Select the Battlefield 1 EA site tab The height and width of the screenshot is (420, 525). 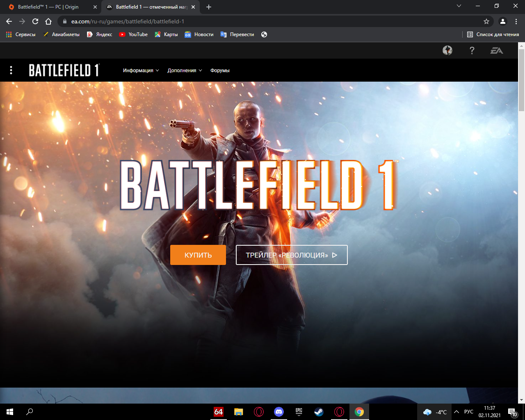click(x=150, y=7)
